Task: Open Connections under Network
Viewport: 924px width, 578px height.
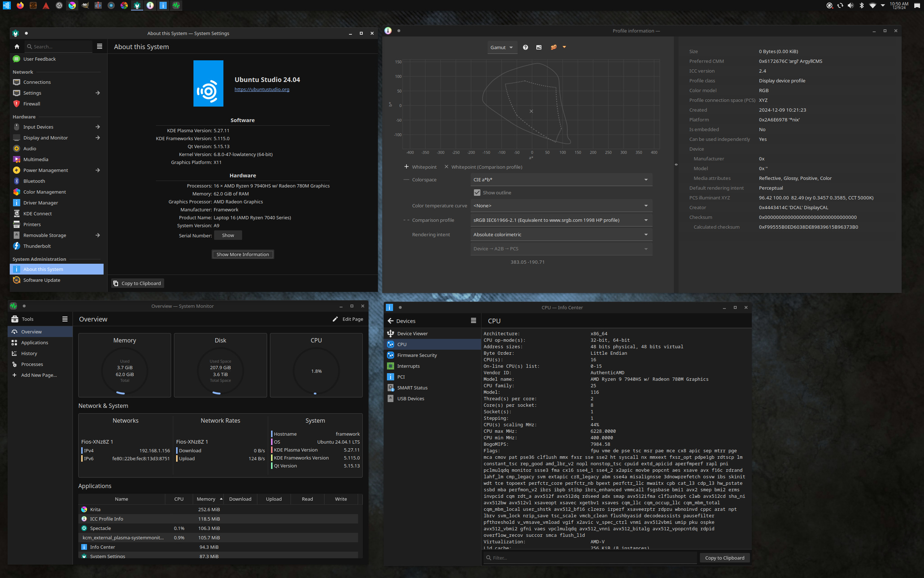Action: (x=57, y=82)
